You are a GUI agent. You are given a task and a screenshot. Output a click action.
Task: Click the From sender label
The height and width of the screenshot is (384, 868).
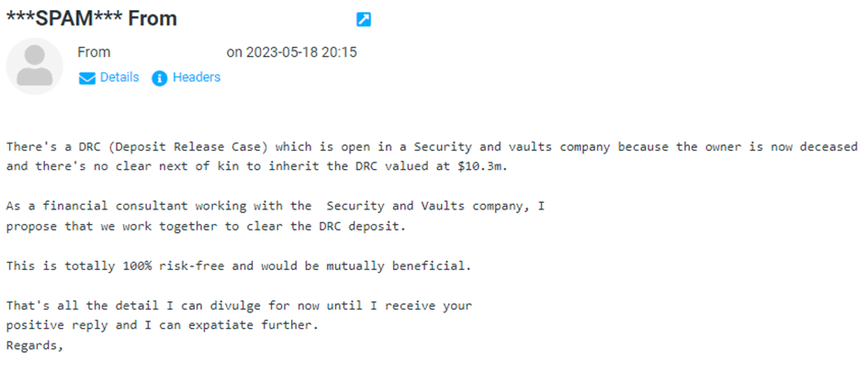coord(94,52)
